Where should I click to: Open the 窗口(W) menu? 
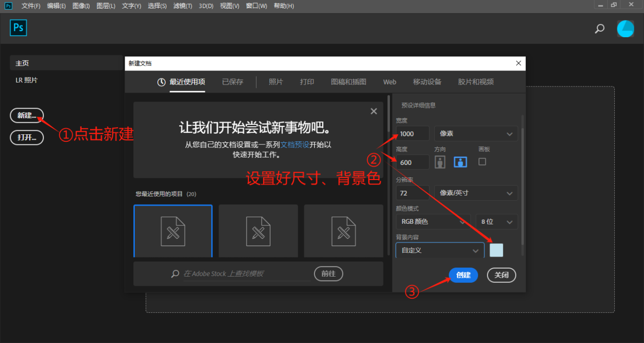[x=257, y=6]
